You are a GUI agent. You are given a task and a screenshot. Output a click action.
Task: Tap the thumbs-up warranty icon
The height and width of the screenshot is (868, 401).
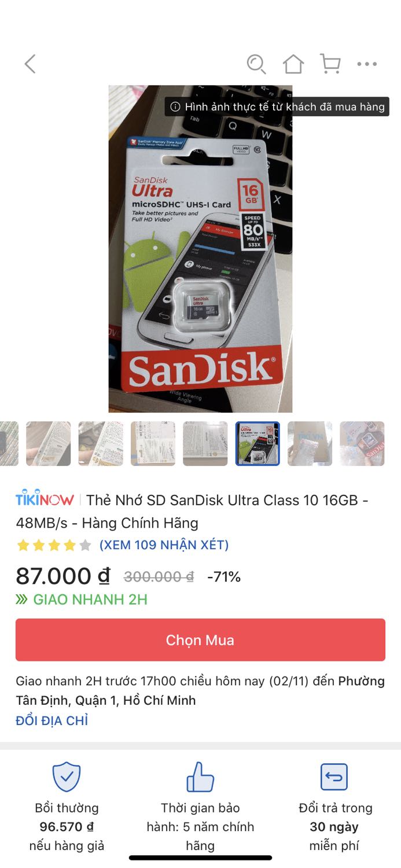coord(200,777)
